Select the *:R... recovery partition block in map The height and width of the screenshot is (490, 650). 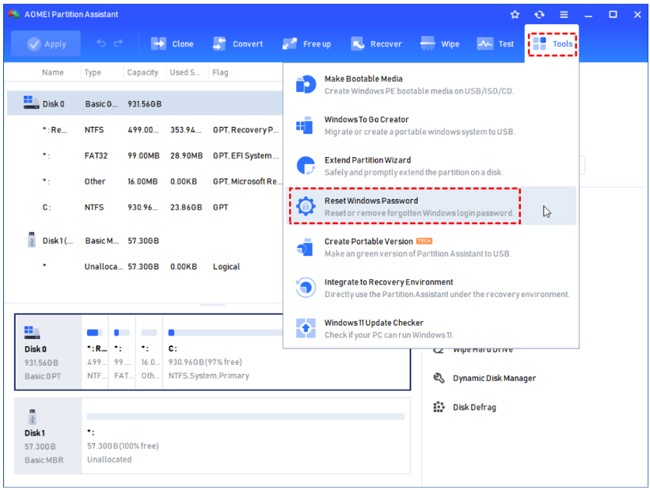95,352
